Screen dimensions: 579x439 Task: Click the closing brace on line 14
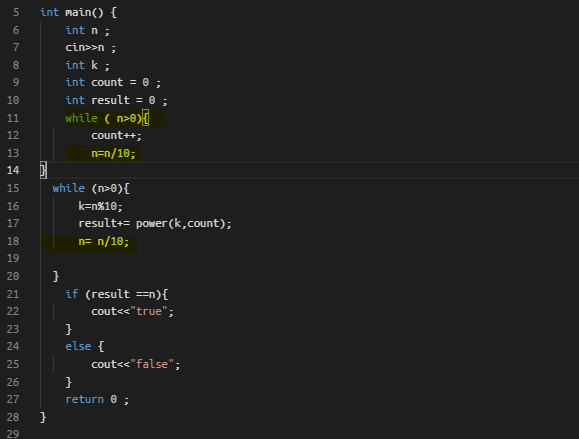(43, 170)
